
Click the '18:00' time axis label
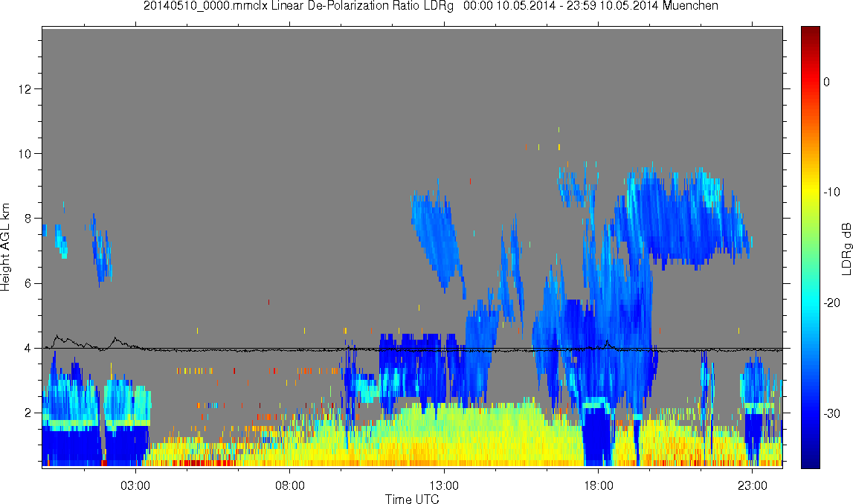tap(599, 485)
